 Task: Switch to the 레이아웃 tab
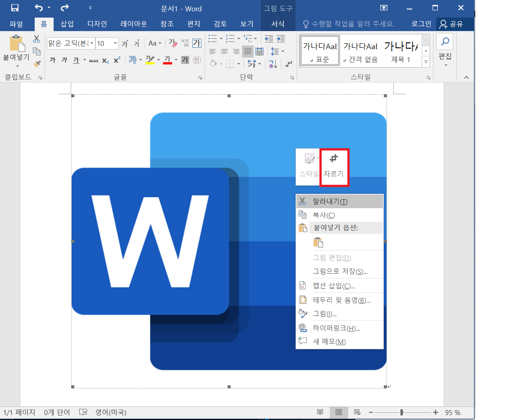[134, 24]
